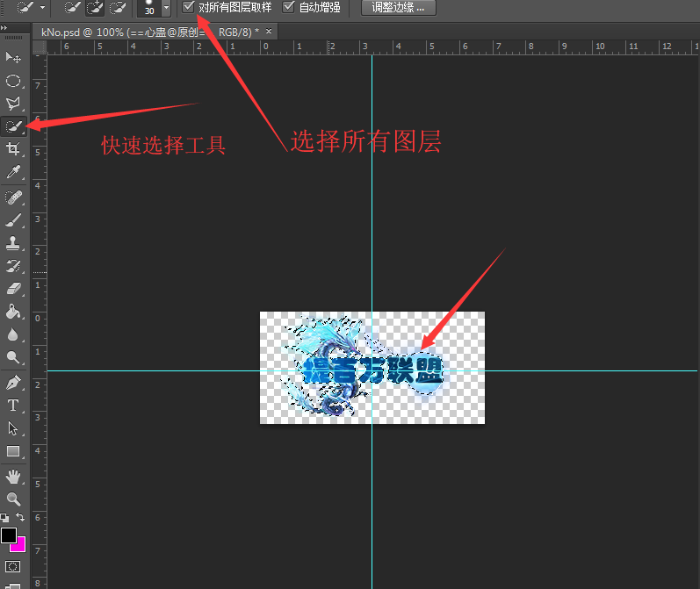Click the logo image on the canvas
Image resolution: width=700 pixels, height=589 pixels.
tap(372, 368)
